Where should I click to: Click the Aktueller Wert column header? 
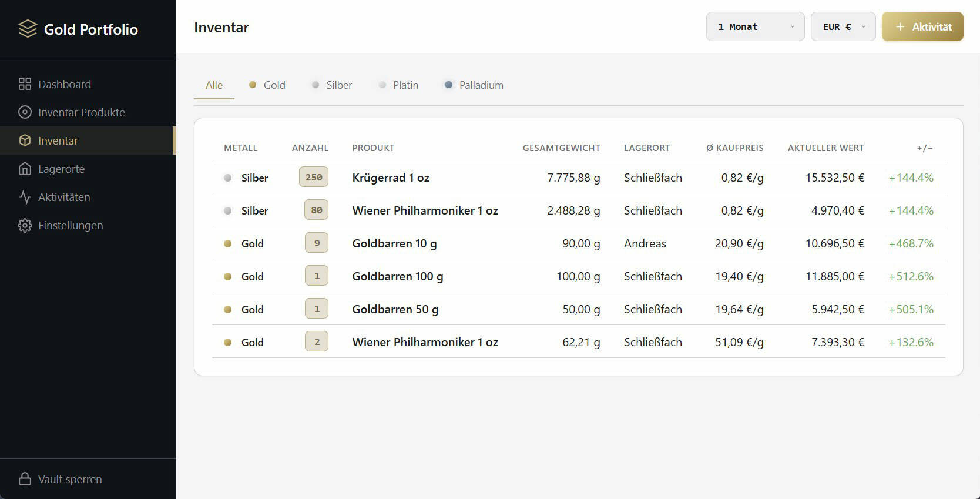point(825,148)
